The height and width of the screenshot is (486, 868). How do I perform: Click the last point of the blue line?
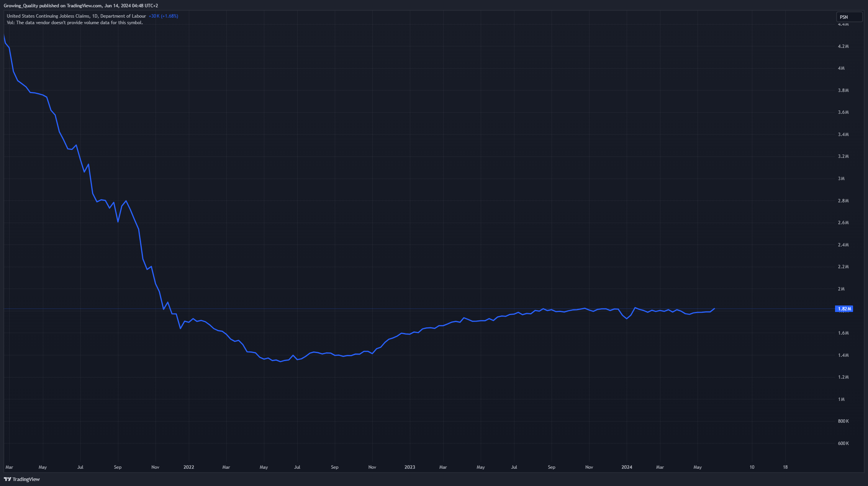click(714, 309)
